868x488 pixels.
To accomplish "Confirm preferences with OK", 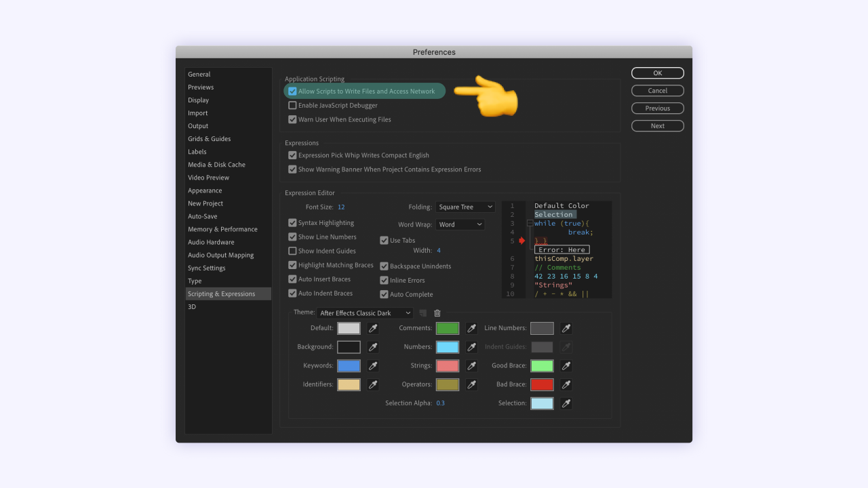I will [658, 73].
